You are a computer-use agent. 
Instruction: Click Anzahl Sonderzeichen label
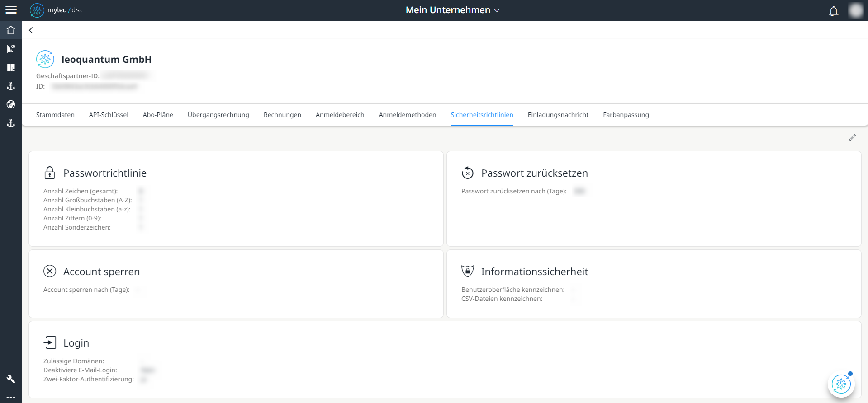(77, 227)
